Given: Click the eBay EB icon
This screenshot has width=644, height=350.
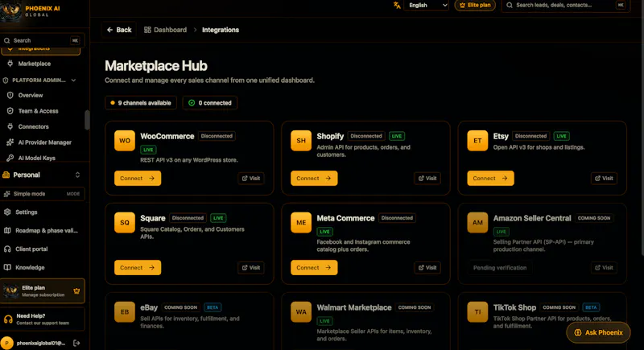Looking at the screenshot, I should [x=125, y=312].
